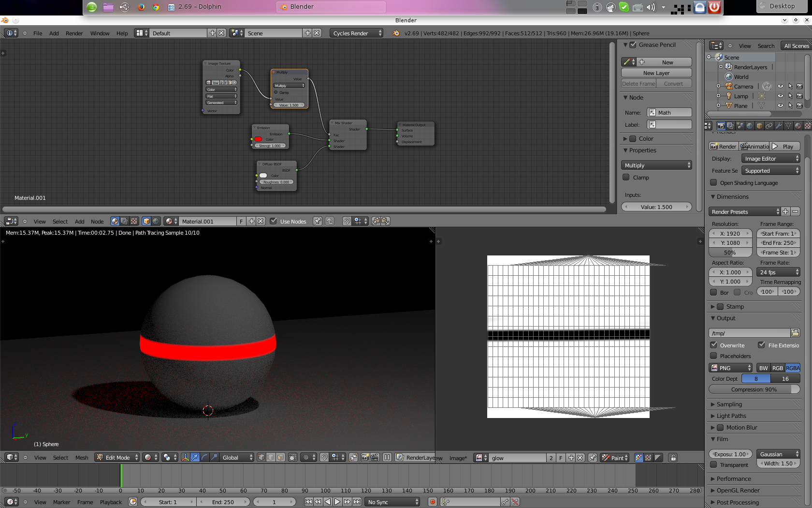Viewport: 812px width, 508px height.
Task: Click the red Emission color swatch
Action: point(259,139)
